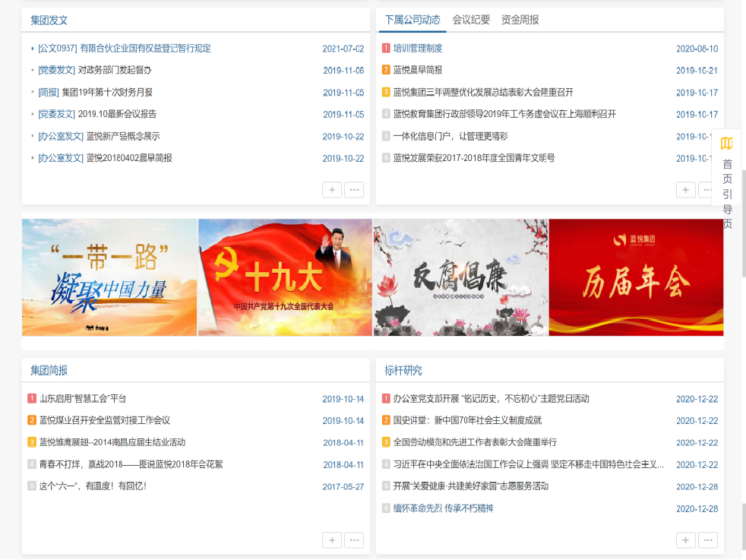Open the 培训管理制度 link
The width and height of the screenshot is (746, 560).
tap(417, 49)
